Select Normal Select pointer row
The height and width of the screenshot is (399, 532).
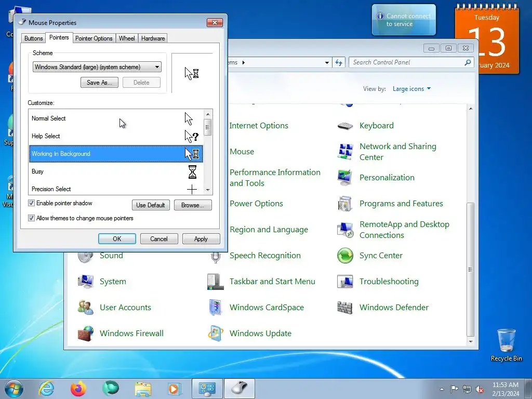116,118
